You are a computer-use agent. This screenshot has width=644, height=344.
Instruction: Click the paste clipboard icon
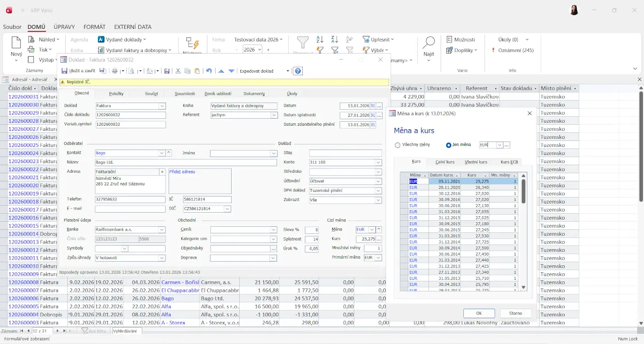[x=197, y=71]
